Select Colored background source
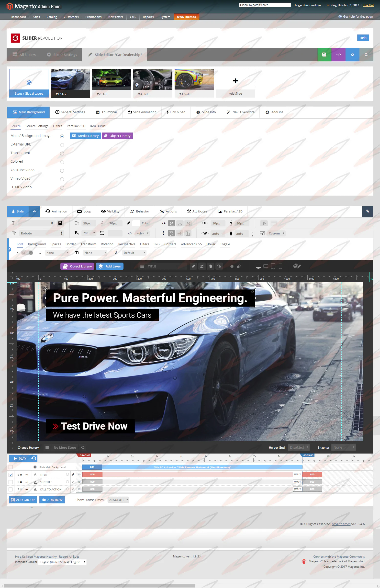This screenshot has width=380, height=588. [62, 162]
